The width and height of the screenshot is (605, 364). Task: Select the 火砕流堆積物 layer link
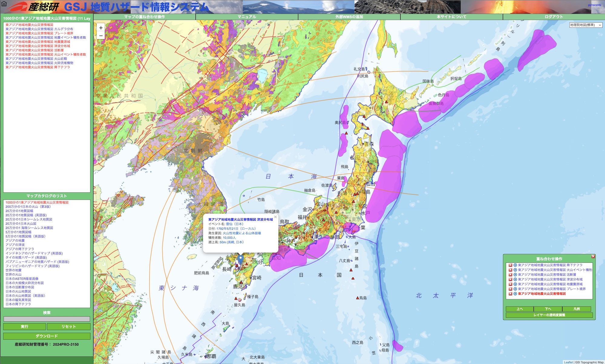coord(39,63)
